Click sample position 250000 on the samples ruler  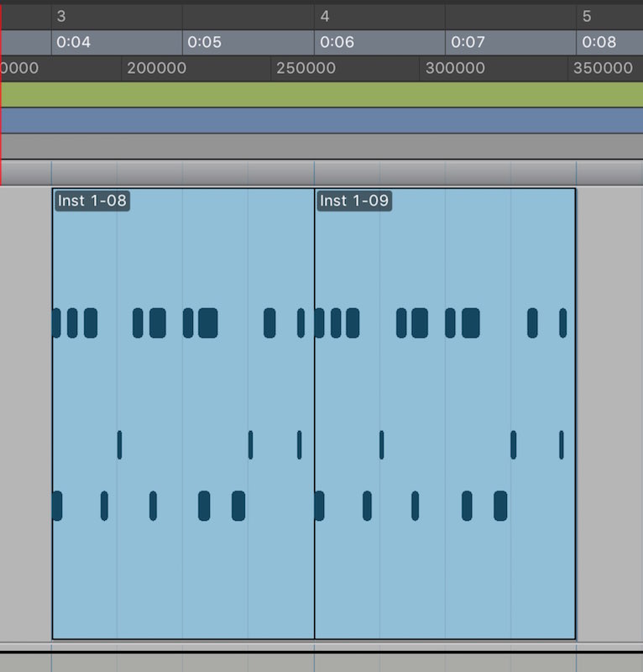[x=306, y=68]
